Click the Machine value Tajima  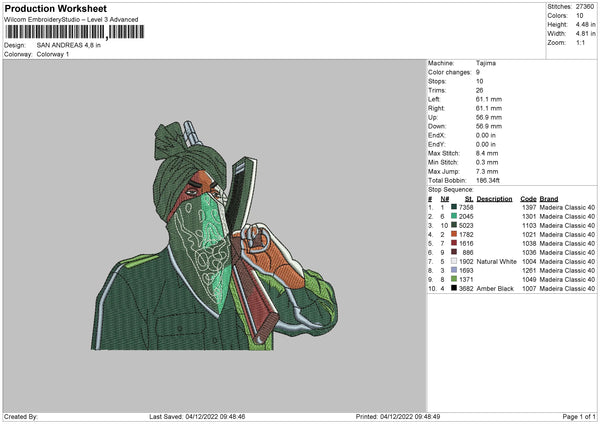pos(486,63)
